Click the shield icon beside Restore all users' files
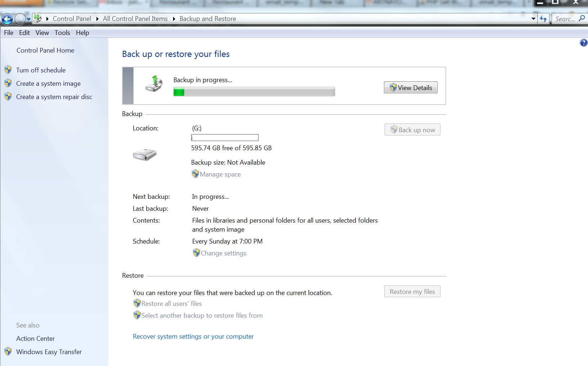 click(x=137, y=303)
